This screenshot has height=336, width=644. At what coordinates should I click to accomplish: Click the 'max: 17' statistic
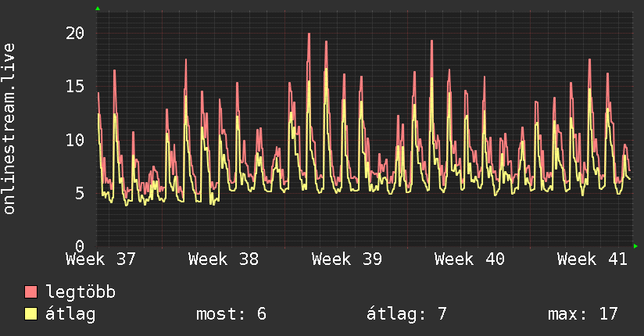coord(583,314)
